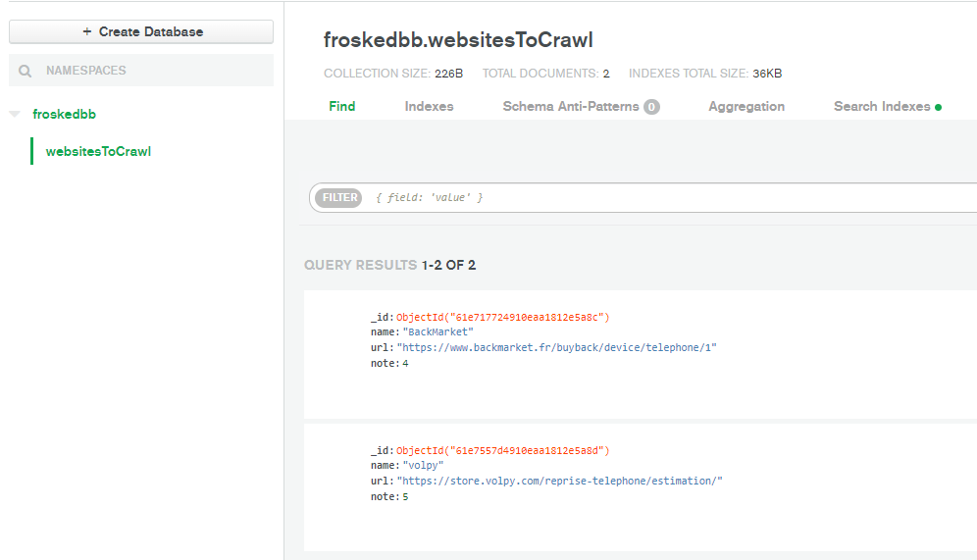This screenshot has height=560, width=977.
Task: Open the Aggregation tab
Action: pyautogui.click(x=746, y=107)
